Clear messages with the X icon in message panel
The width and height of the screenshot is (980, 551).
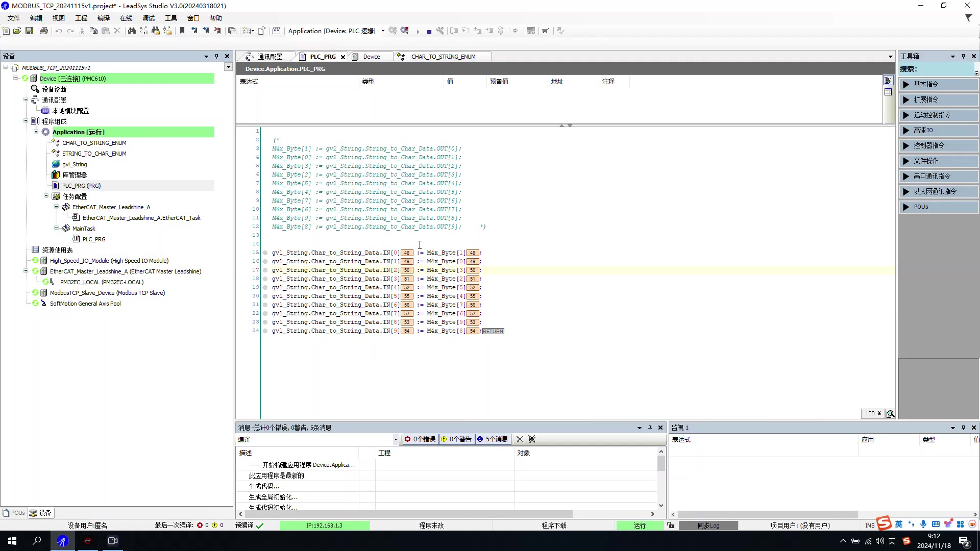pos(520,439)
